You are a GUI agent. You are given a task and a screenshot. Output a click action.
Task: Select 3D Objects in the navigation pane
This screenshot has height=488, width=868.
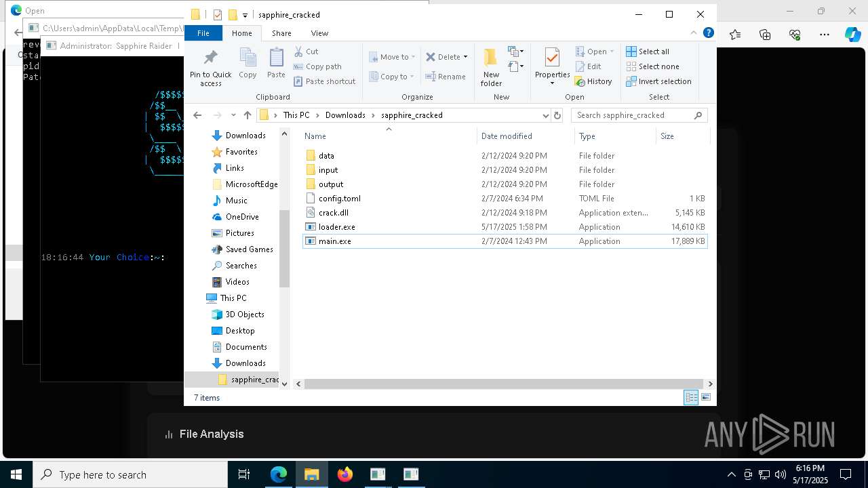tap(245, 314)
